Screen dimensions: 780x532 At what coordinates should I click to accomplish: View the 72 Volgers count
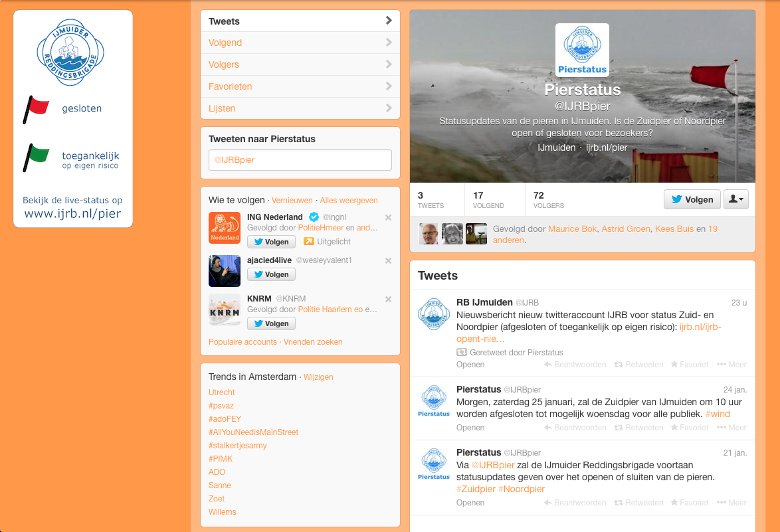(549, 200)
